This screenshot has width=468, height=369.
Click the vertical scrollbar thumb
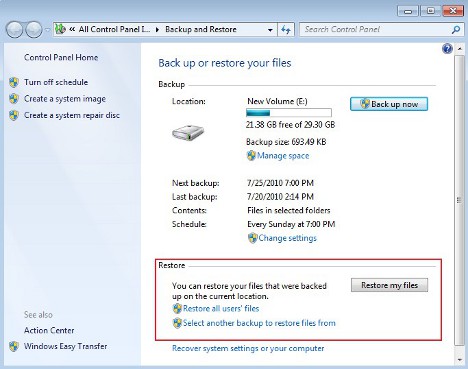(x=460, y=200)
